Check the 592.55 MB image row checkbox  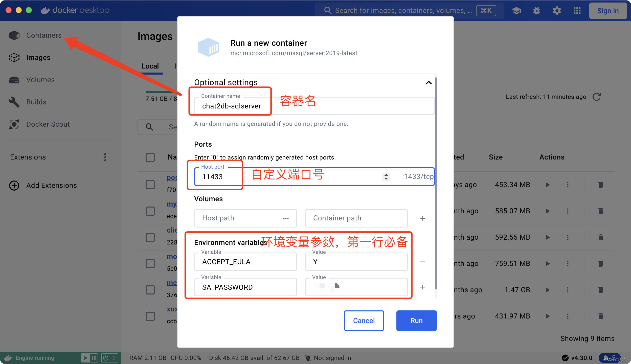[x=150, y=237]
